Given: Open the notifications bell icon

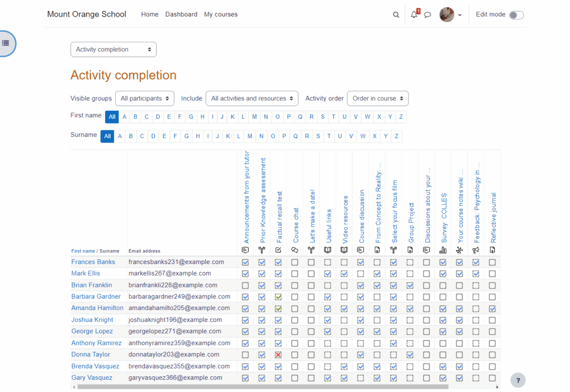Looking at the screenshot, I should (x=414, y=15).
